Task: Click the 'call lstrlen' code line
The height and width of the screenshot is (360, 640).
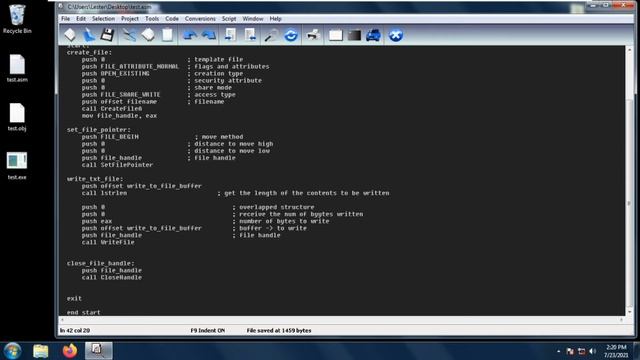Action: coord(104,193)
